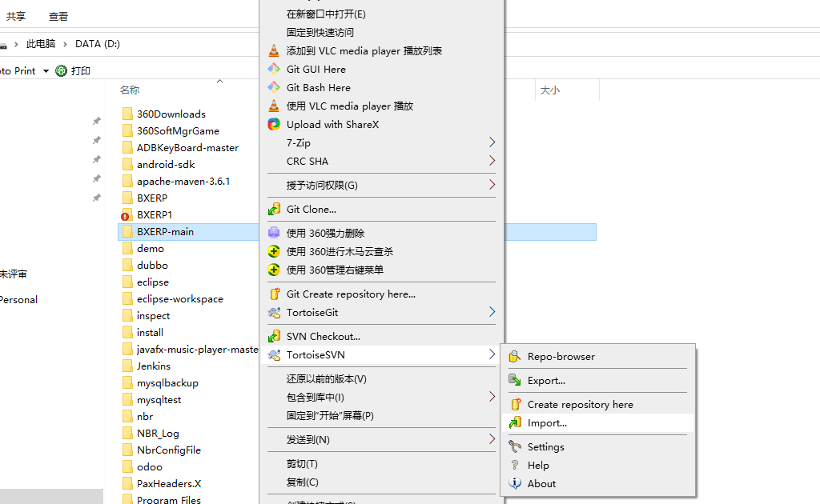Open the 查看 ribbon tab

tap(58, 16)
